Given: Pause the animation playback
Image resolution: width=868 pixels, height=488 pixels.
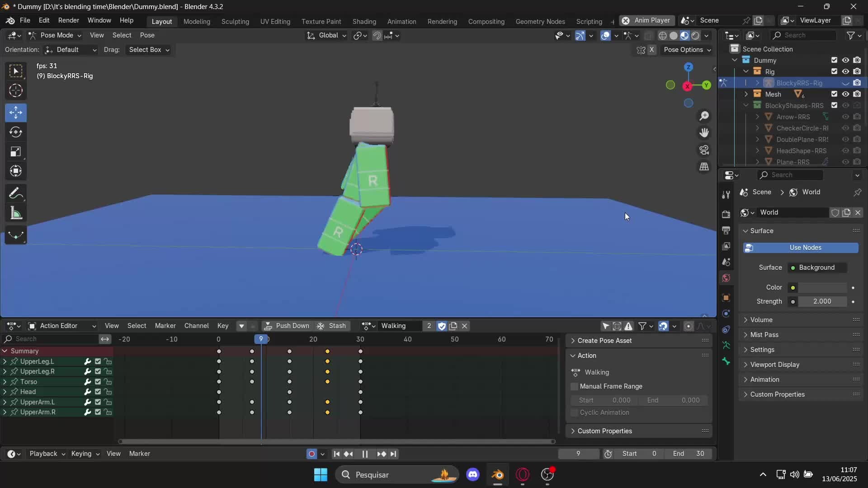Looking at the screenshot, I should click(x=365, y=454).
